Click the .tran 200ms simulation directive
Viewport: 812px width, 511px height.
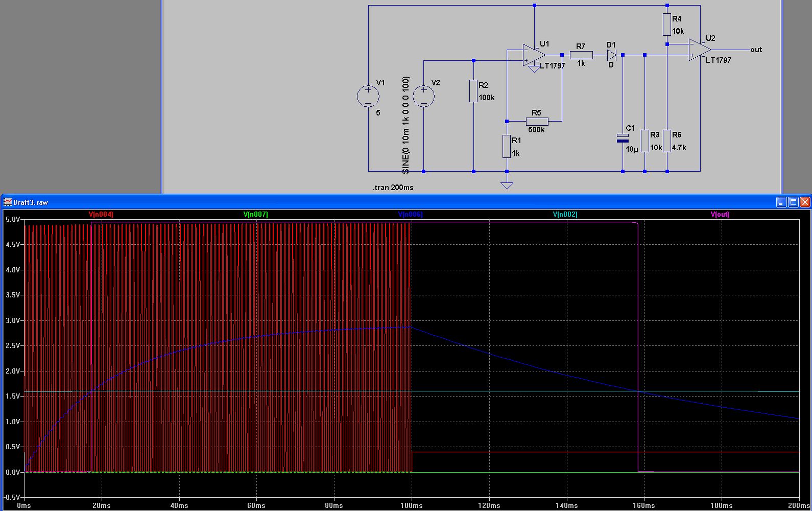(x=393, y=188)
